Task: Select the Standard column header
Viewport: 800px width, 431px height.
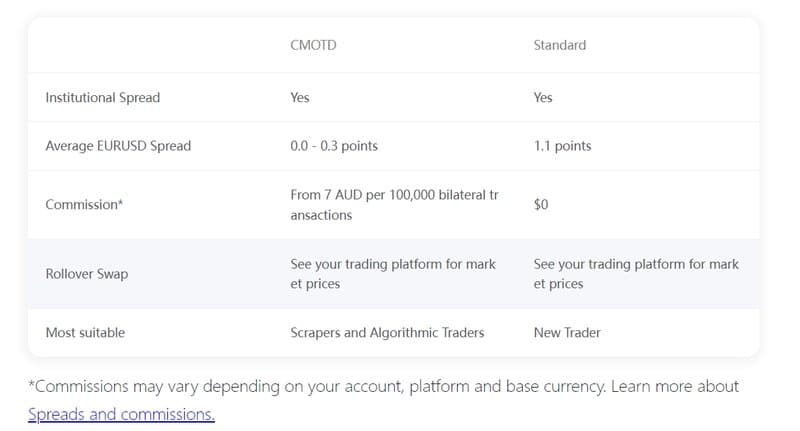Action: 560,45
